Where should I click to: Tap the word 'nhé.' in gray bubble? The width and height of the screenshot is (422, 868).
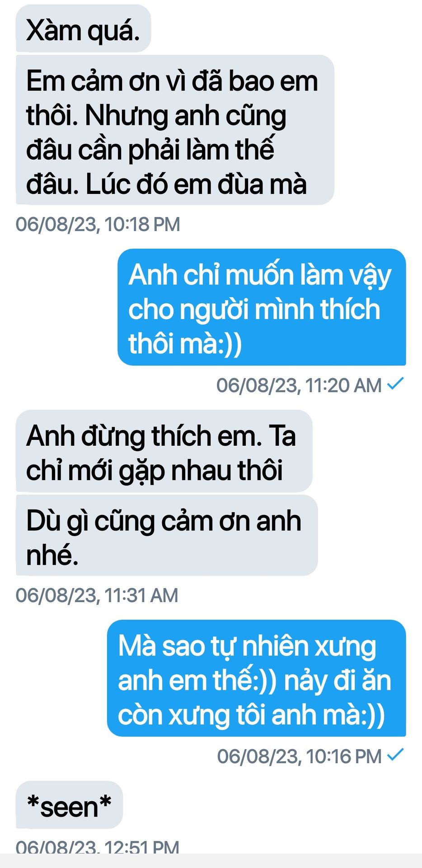coord(52,555)
